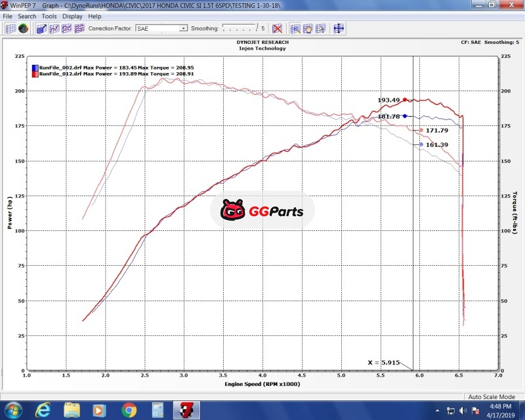Open the Tools menu
This screenshot has height=420, width=525.
[49, 16]
